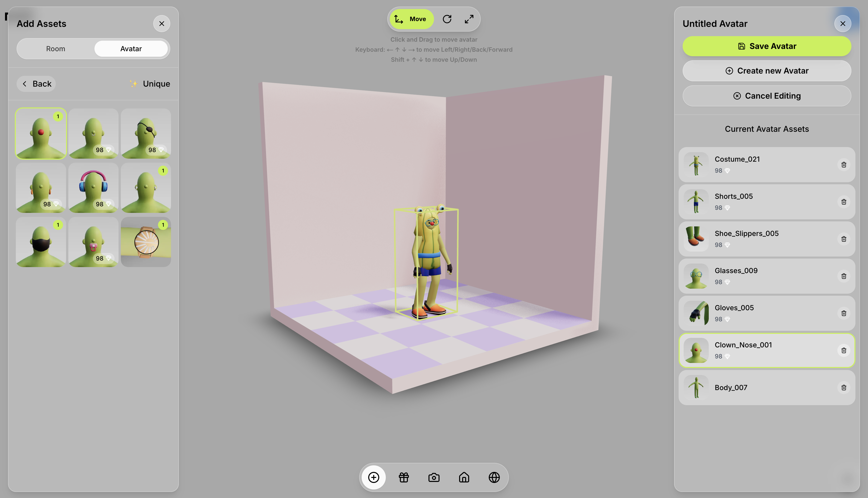
Task: Remove Glasses_009 using the trash icon
Action: tap(844, 276)
